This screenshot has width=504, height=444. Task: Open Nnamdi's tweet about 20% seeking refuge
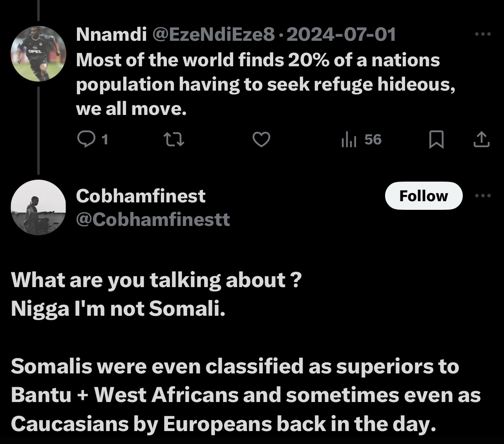pos(265,84)
